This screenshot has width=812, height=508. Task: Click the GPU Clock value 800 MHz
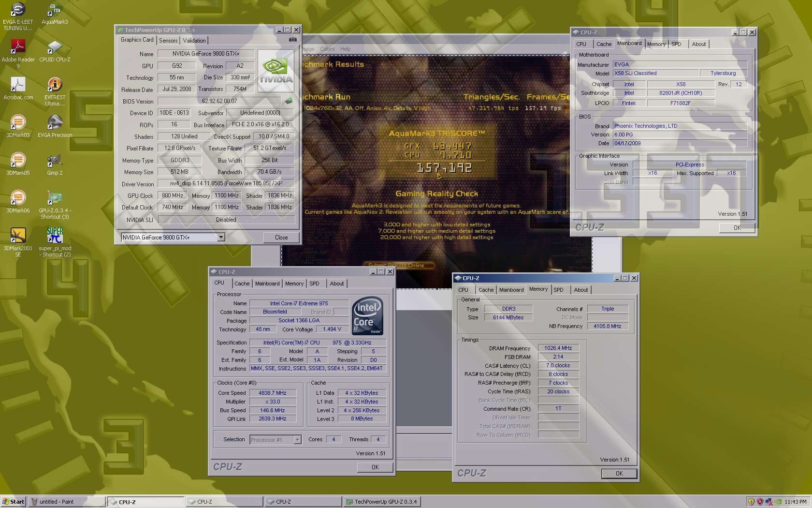(x=172, y=195)
